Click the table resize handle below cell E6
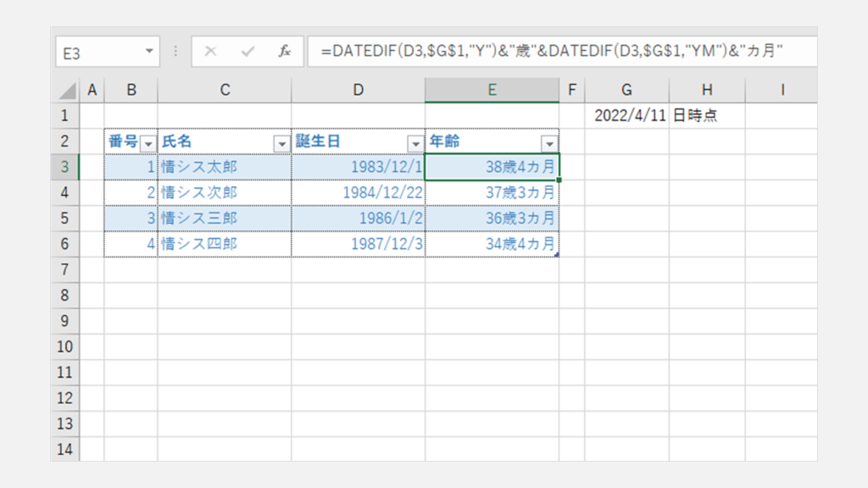Image resolution: width=868 pixels, height=488 pixels. pyautogui.click(x=557, y=254)
